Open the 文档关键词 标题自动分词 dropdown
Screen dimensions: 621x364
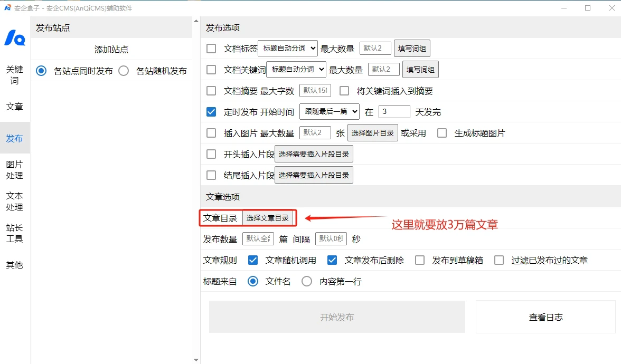point(296,70)
